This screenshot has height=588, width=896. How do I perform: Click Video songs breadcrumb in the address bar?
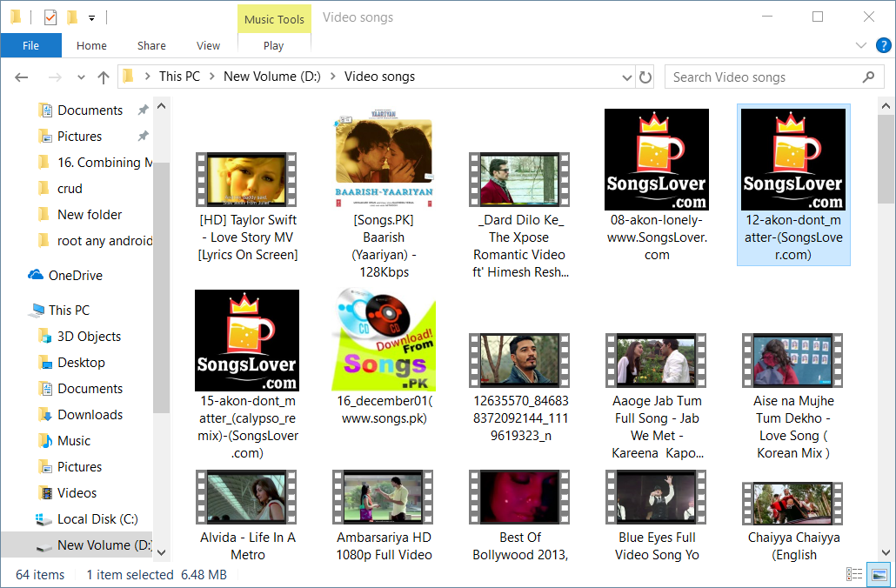(x=379, y=77)
